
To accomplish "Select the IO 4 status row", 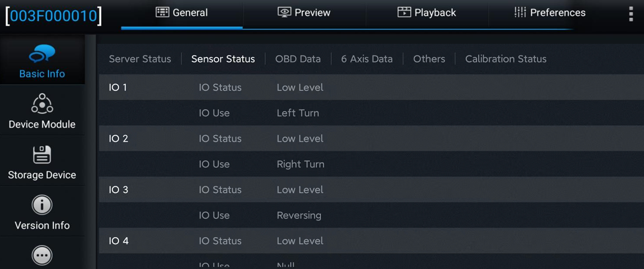I will (371, 241).
